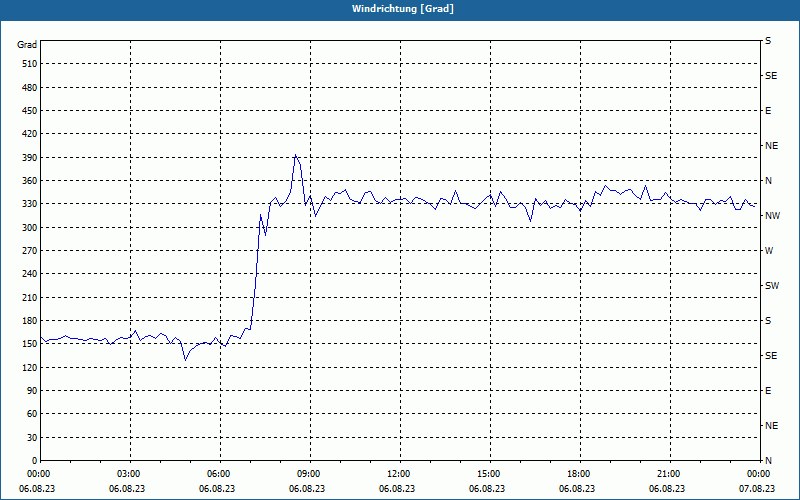The image size is (800, 500).
Task: Click the "Grad" unit label on the y-axis
Action: [x=27, y=45]
